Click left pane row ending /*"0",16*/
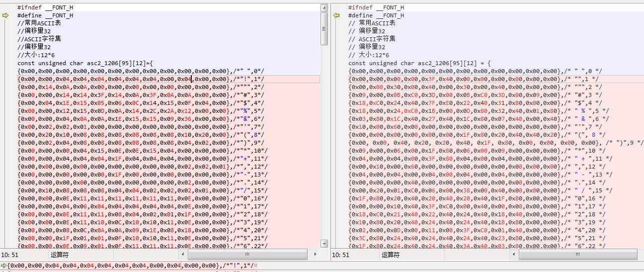The image size is (644, 272). 142,198
